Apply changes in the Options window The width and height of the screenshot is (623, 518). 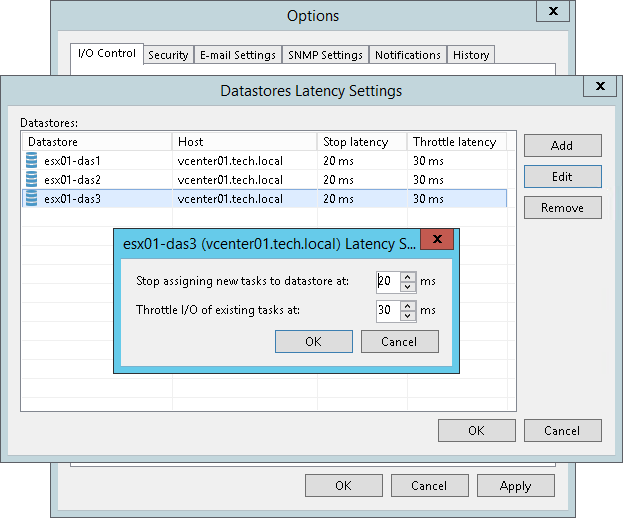click(516, 485)
